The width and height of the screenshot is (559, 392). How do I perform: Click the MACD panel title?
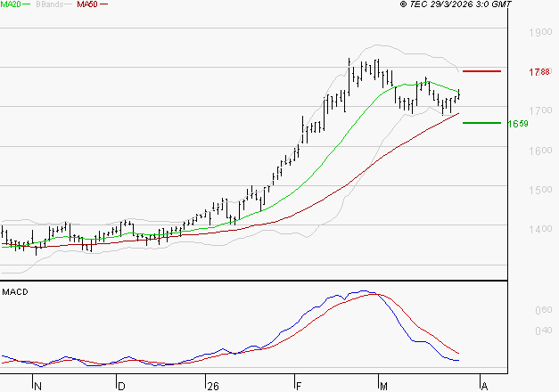(x=15, y=292)
